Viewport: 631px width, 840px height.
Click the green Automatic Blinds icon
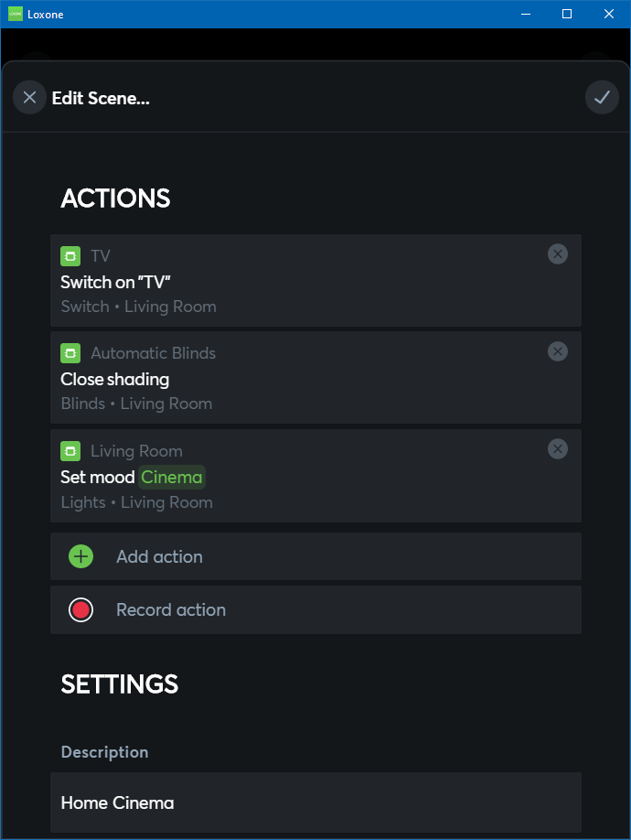[70, 353]
